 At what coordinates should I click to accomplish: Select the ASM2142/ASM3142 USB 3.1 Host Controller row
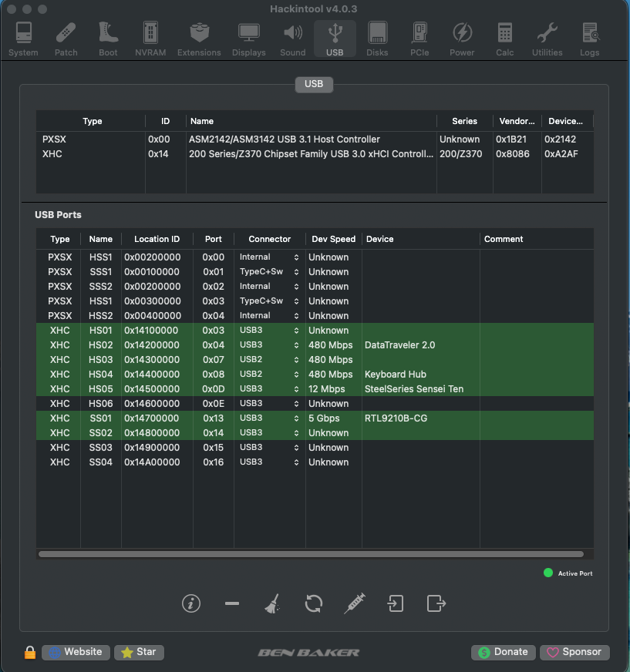(284, 139)
